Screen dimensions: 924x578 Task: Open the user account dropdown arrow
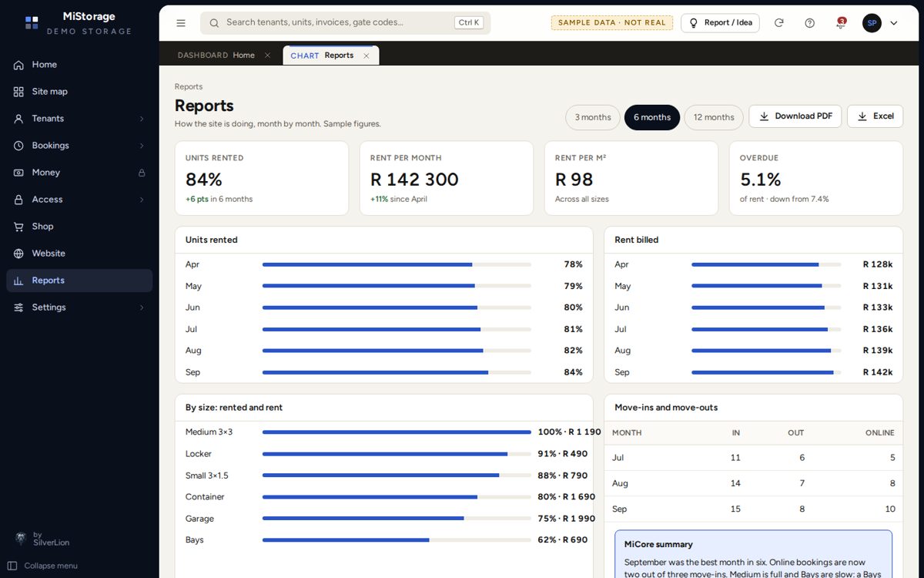click(894, 23)
